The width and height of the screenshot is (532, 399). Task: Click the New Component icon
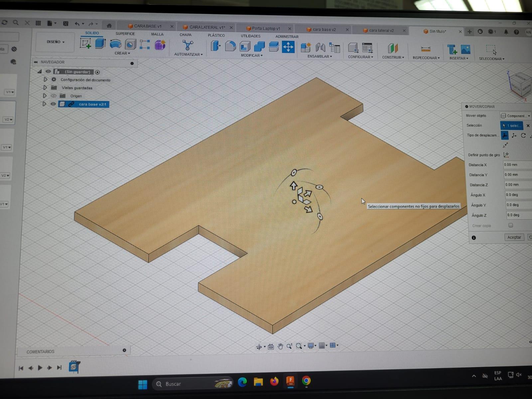[306, 48]
